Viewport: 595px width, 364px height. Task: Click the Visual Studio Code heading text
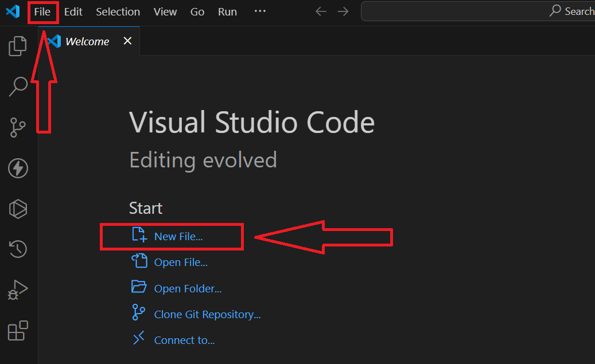point(252,123)
